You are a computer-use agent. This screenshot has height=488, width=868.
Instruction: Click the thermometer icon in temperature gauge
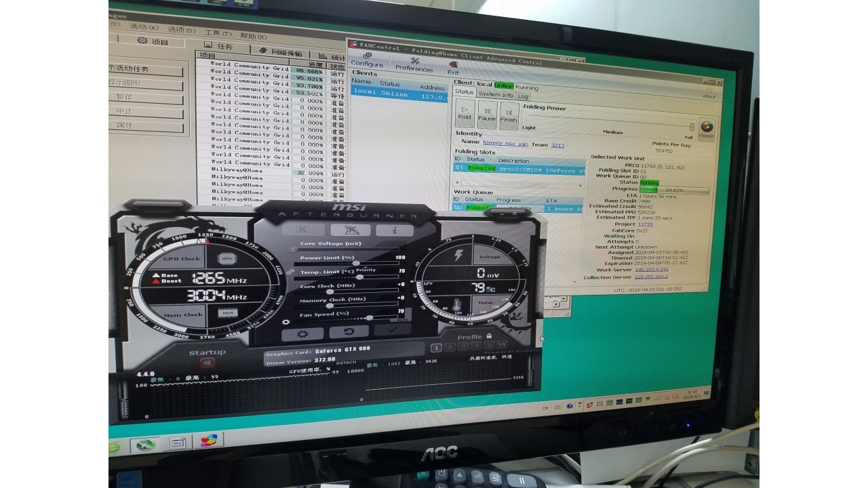point(458,306)
